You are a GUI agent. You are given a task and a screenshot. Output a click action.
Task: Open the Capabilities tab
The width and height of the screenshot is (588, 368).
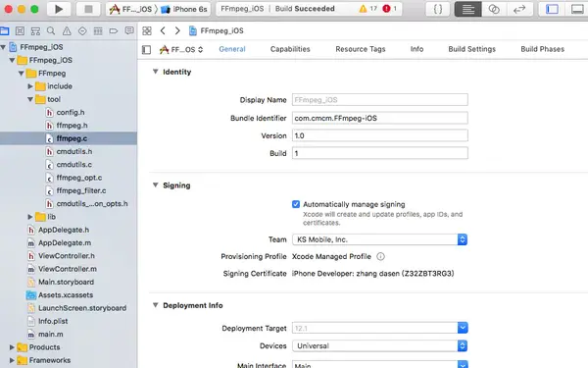(x=290, y=49)
